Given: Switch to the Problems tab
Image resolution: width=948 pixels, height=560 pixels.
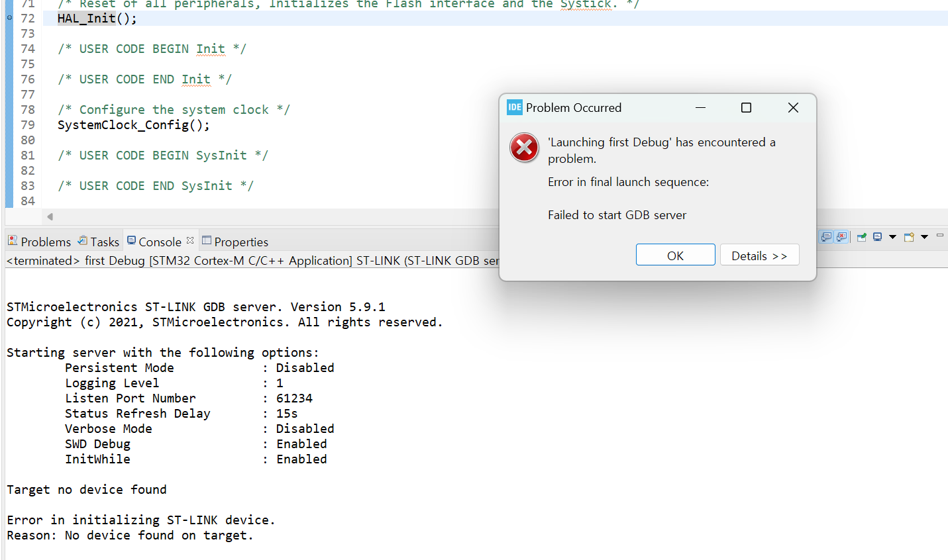Looking at the screenshot, I should click(39, 242).
